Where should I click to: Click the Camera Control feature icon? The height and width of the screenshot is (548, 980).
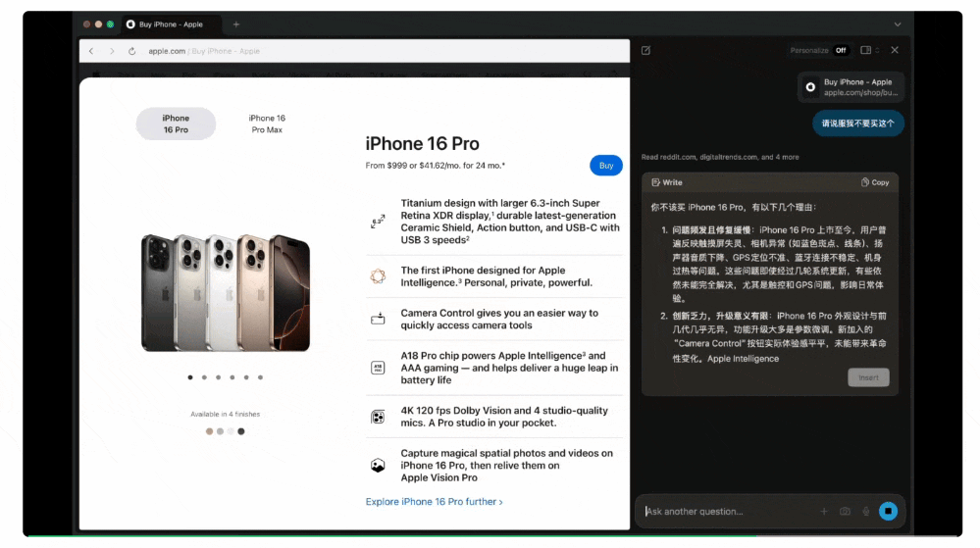tap(378, 319)
